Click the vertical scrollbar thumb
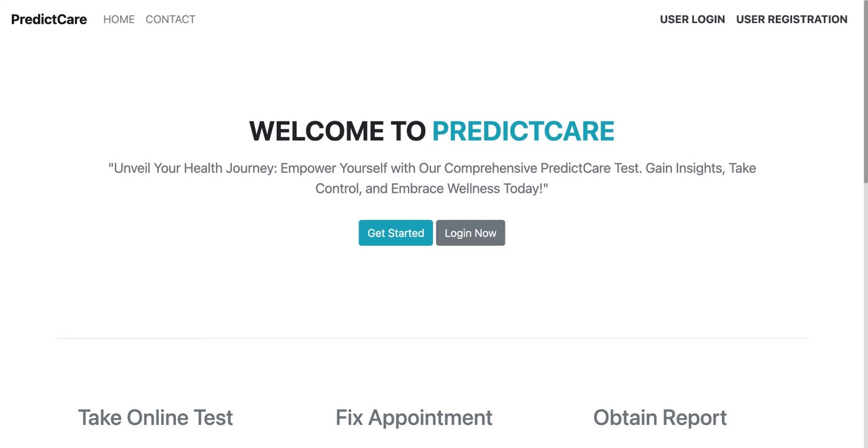Viewport: 868px width, 448px height. coord(864,93)
